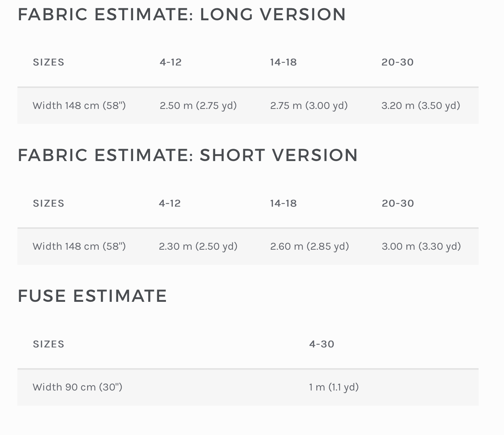The width and height of the screenshot is (504, 435).
Task: Click SIZES header in the fuse estimate table
Action: point(48,344)
